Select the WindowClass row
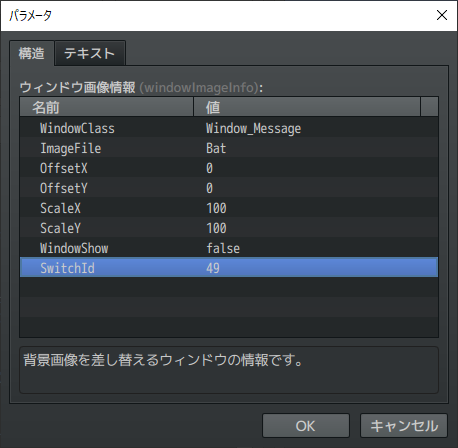Image resolution: width=458 pixels, height=448 pixels. click(x=229, y=128)
